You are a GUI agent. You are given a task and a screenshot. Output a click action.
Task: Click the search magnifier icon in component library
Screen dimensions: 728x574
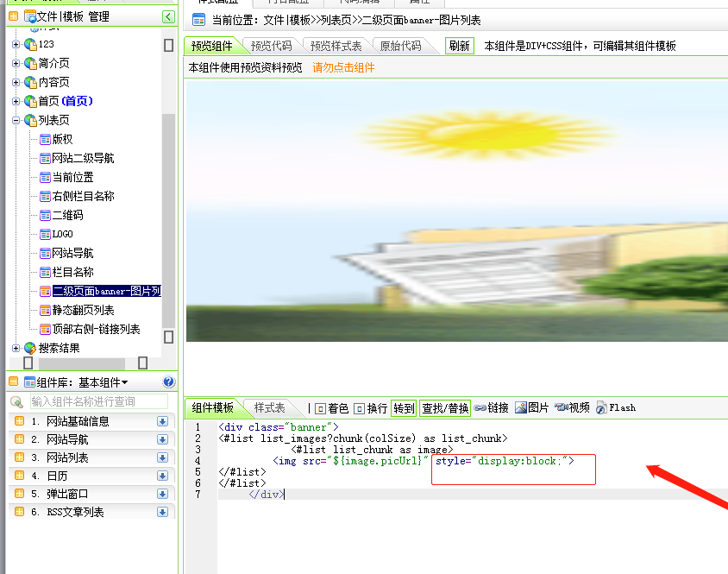point(16,401)
